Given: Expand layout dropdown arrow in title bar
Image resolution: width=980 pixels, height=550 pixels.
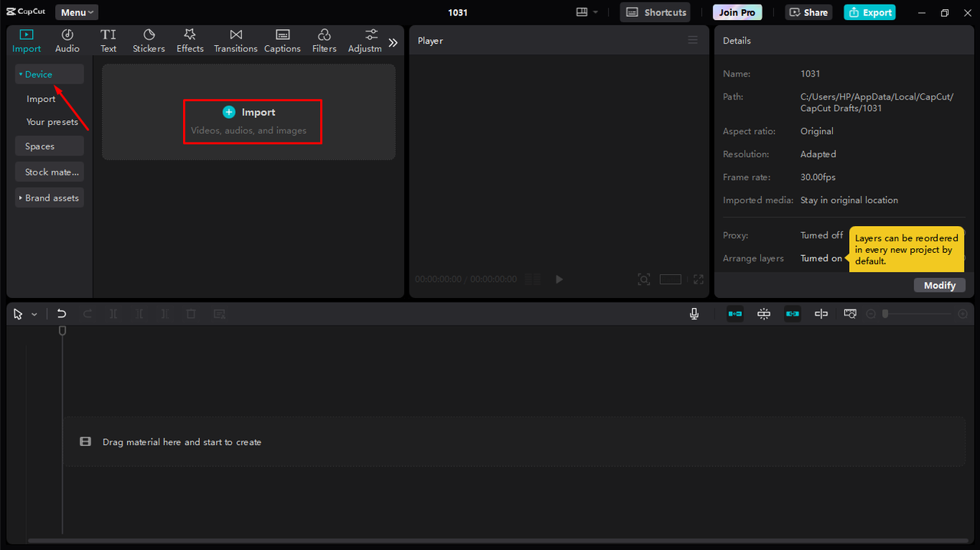Looking at the screenshot, I should [596, 12].
